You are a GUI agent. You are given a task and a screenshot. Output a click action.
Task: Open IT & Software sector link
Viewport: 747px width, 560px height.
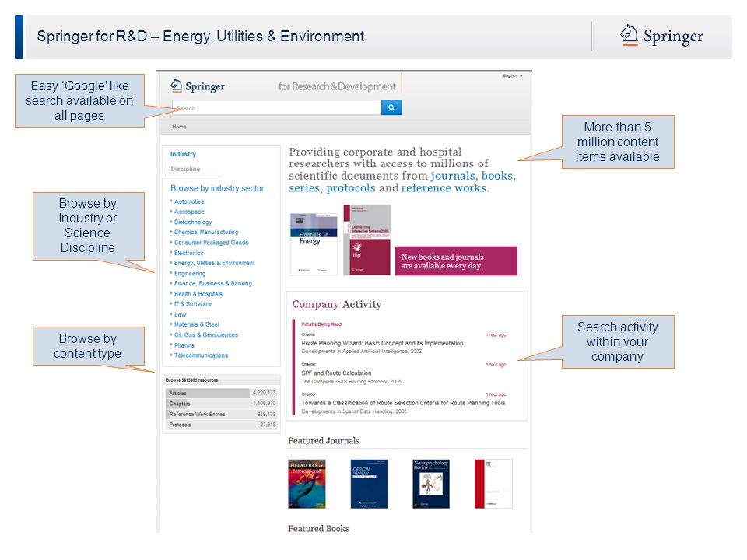click(192, 304)
